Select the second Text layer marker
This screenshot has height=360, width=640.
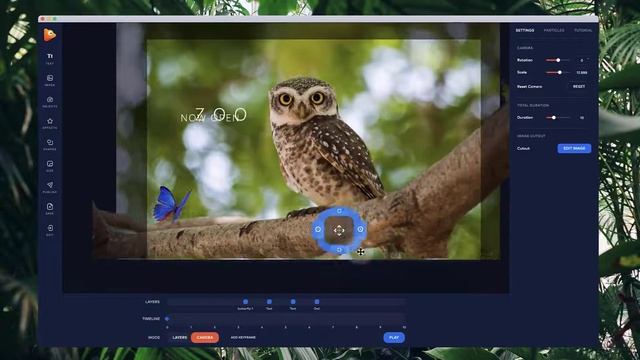pyautogui.click(x=293, y=302)
